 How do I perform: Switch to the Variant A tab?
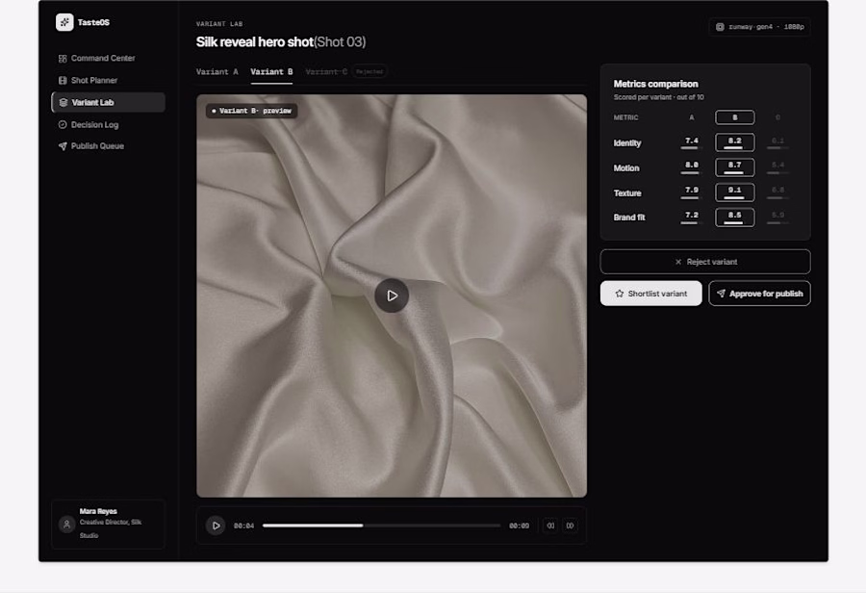(x=217, y=72)
